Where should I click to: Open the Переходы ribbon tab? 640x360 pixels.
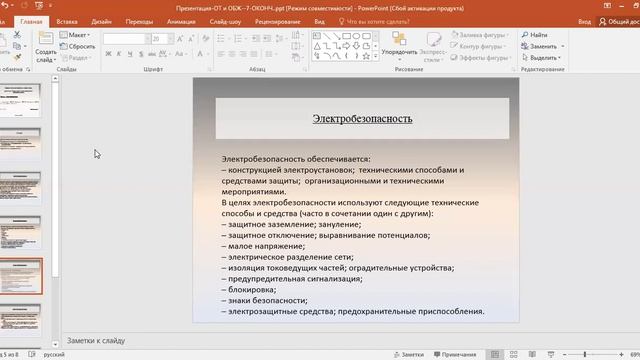click(x=139, y=22)
